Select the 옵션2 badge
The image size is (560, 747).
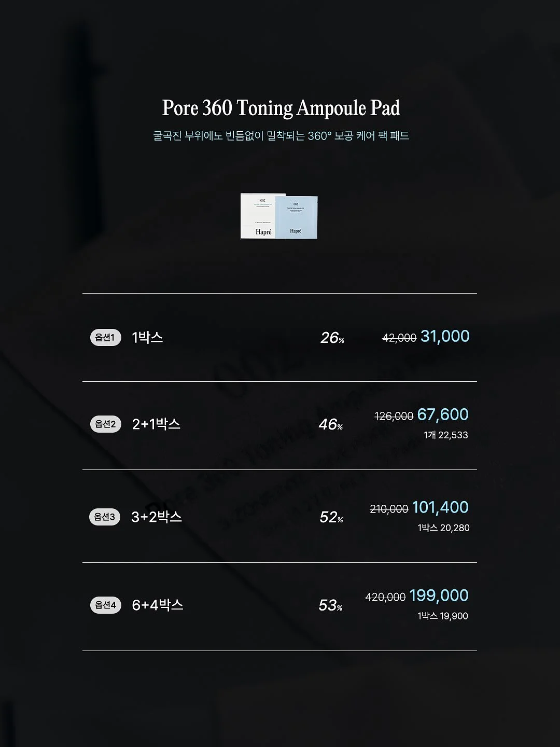click(x=106, y=424)
